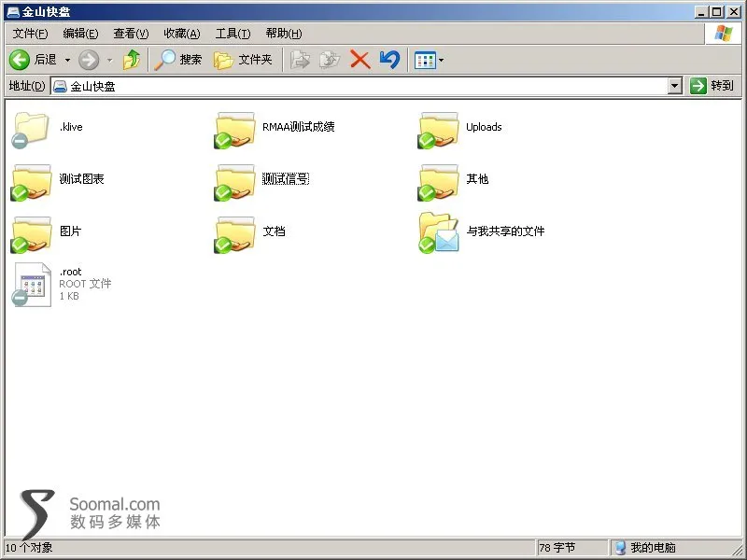This screenshot has width=747, height=560.
Task: Click the Search magnifier toolbar button
Action: [x=178, y=60]
